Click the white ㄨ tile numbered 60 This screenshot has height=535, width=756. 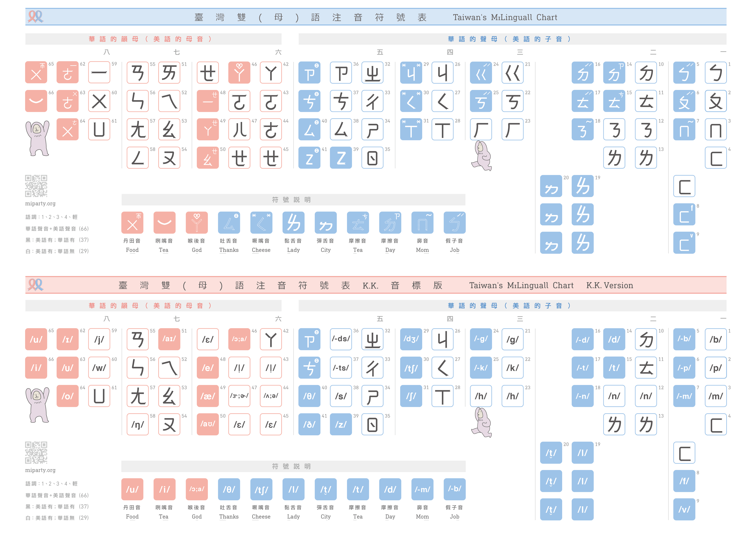(99, 101)
